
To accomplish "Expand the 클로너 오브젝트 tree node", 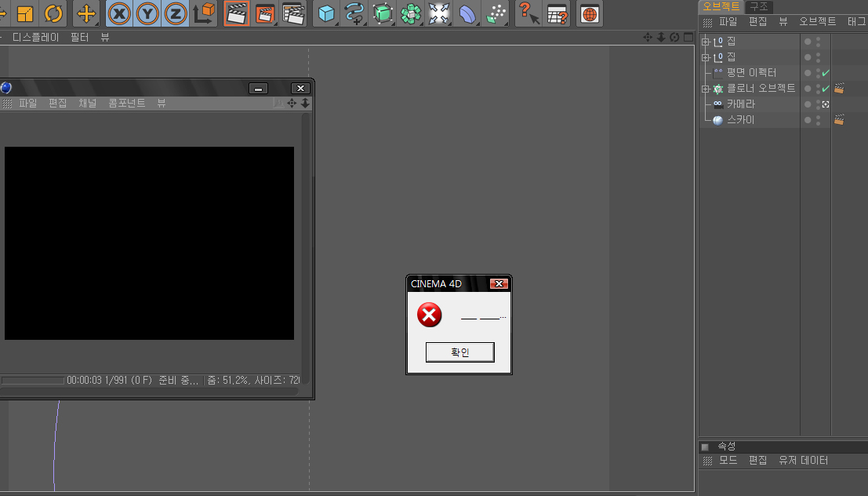I will 705,89.
